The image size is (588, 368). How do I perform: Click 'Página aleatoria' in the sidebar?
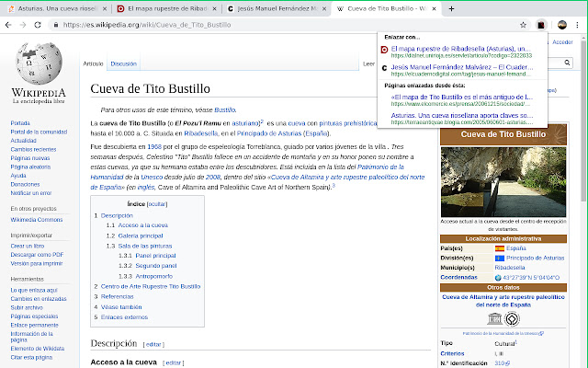point(31,166)
